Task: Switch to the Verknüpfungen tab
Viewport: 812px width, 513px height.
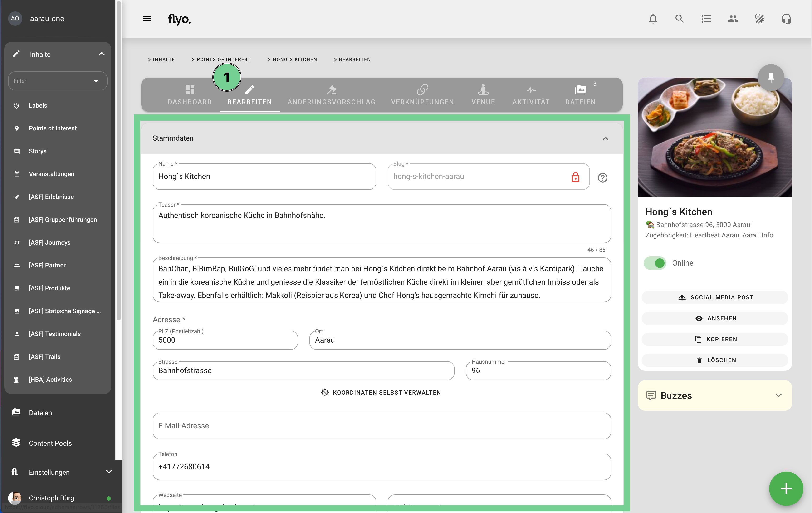Action: click(422, 95)
